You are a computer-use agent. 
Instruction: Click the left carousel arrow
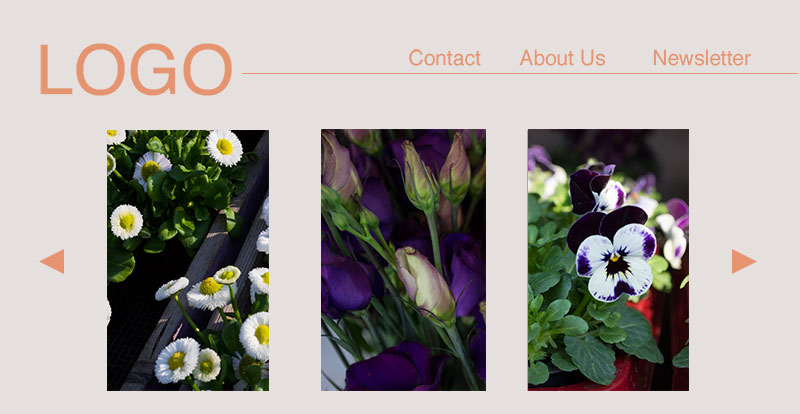[52, 261]
